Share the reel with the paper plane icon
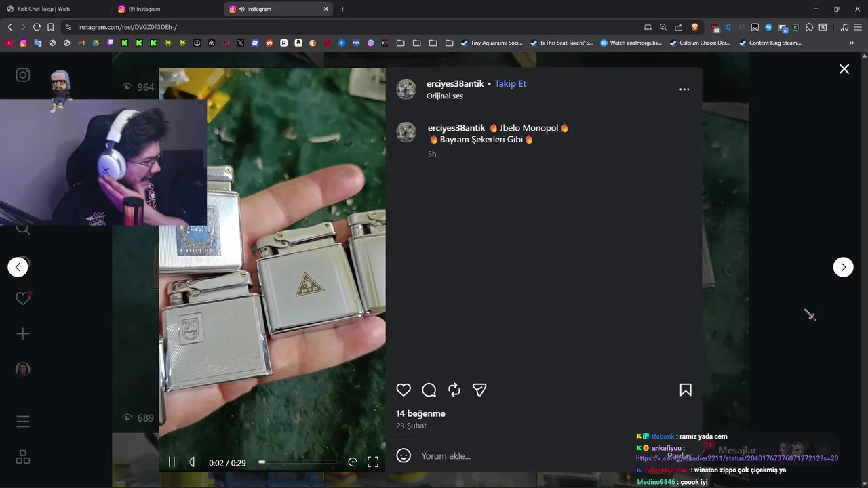This screenshot has width=868, height=488. 479,390
